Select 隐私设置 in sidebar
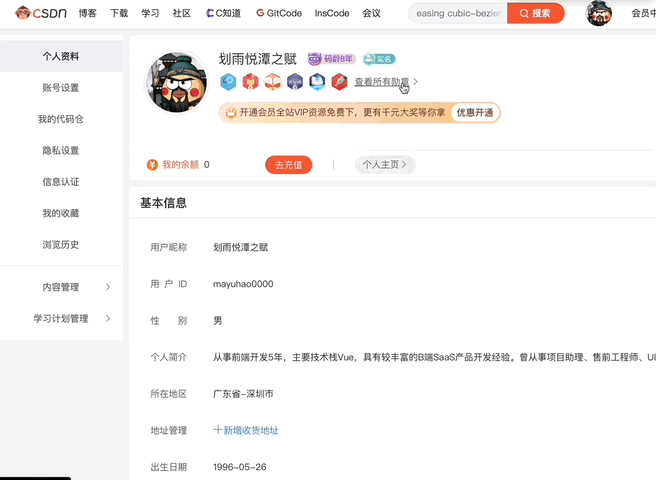The image size is (656, 480). pos(61,150)
